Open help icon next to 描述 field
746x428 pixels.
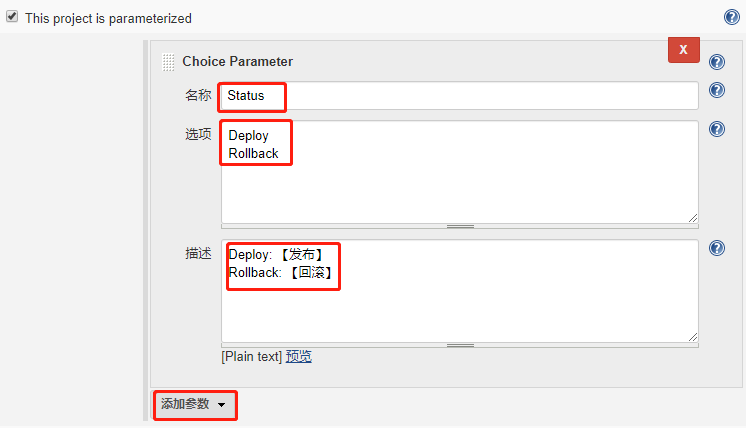pos(717,248)
